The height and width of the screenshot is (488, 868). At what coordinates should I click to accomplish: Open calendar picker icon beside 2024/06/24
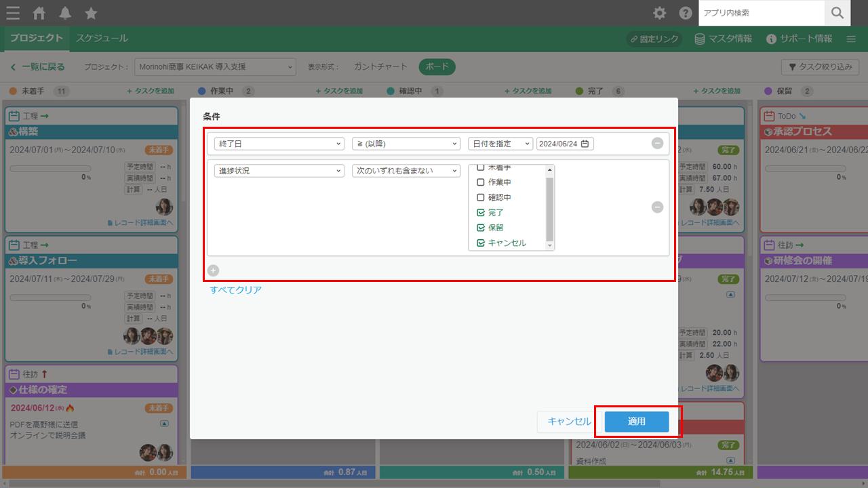[x=585, y=144]
